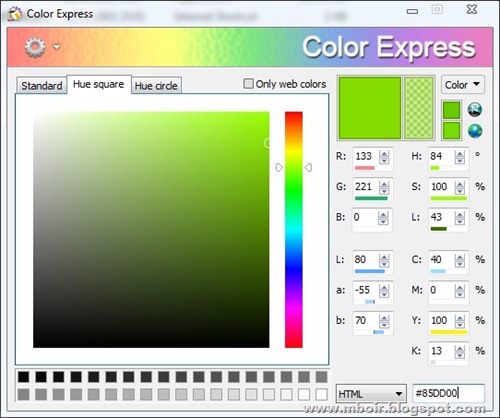The height and width of the screenshot is (418, 500).
Task: Pick the first black swatch in top grayscale row
Action: click(23, 377)
